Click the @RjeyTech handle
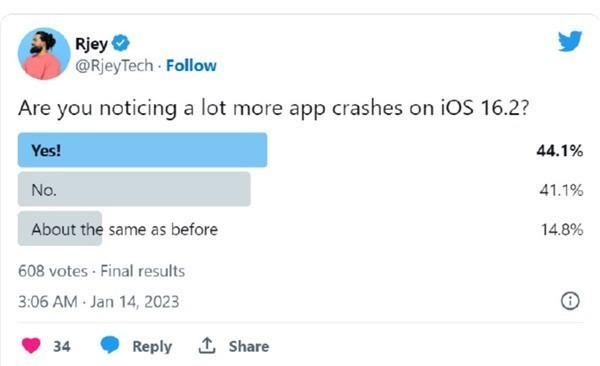The width and height of the screenshot is (600, 366). 114,66
